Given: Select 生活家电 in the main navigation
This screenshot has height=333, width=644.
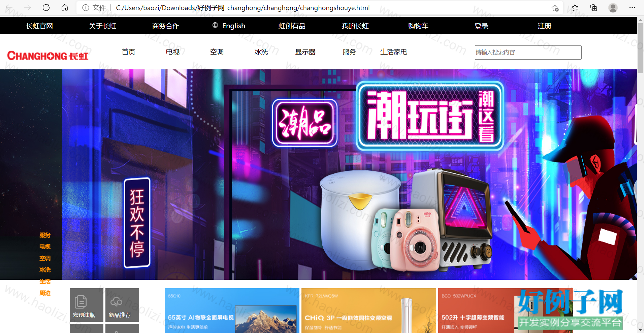Looking at the screenshot, I should 394,52.
